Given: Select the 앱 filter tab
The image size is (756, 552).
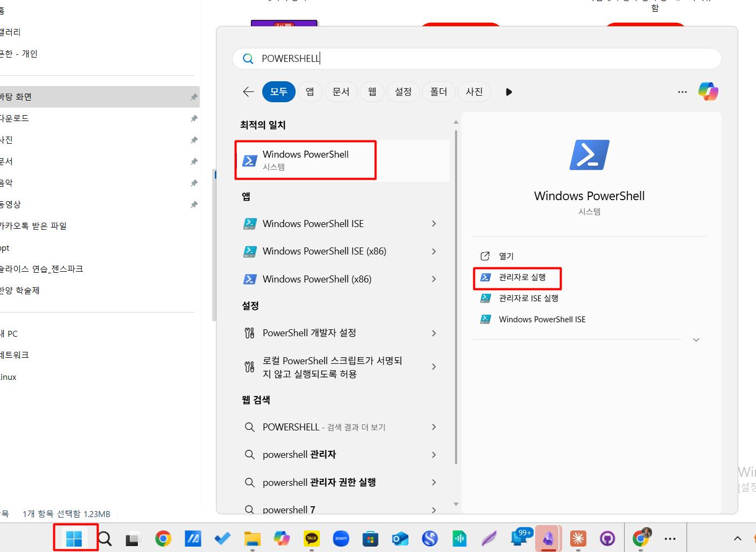Looking at the screenshot, I should tap(310, 91).
